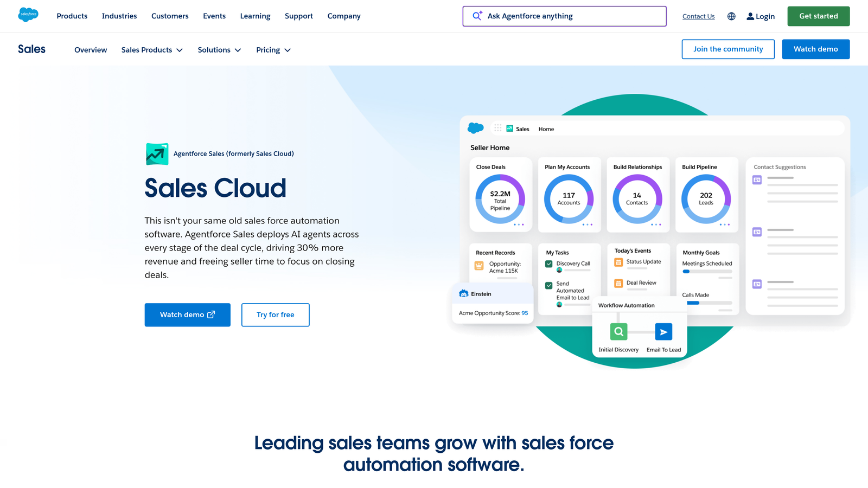Click the Status Update calendar icon
The height and width of the screenshot is (488, 868).
point(618,262)
